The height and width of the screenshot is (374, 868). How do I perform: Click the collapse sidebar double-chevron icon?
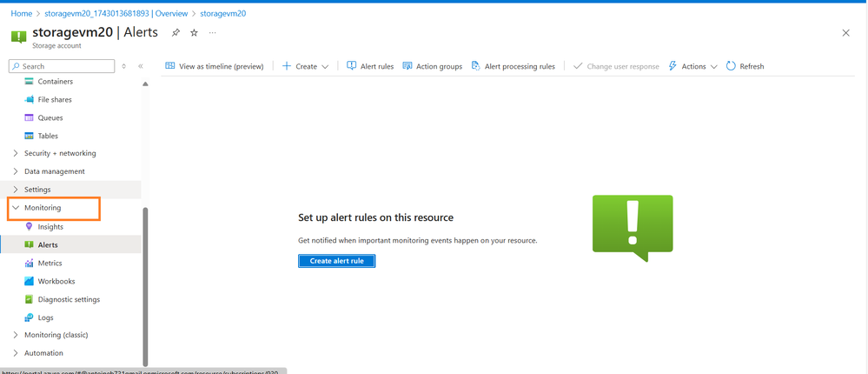point(141,66)
